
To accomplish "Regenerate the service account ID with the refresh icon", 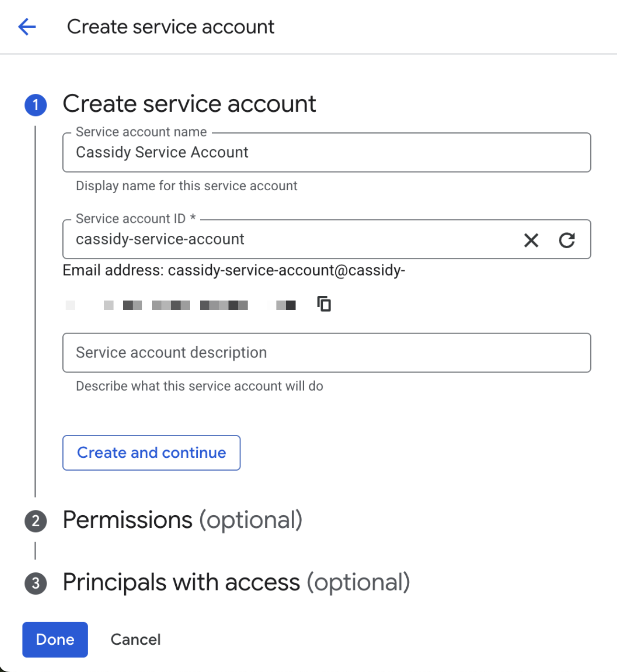I will click(x=568, y=240).
